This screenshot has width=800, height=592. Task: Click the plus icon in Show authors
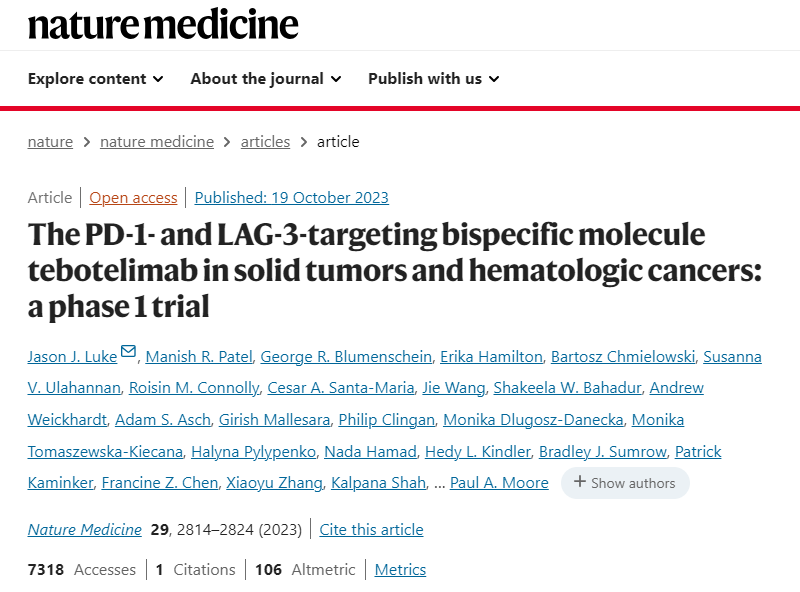(x=580, y=482)
